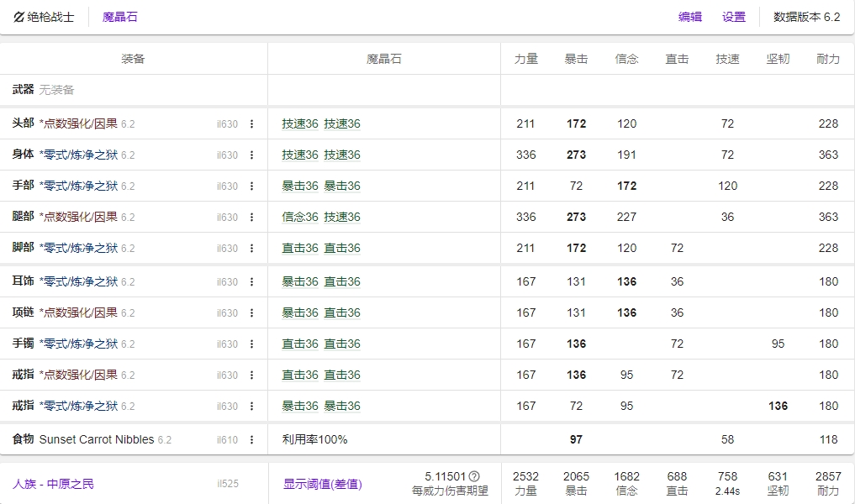
Task: Select the 直击36 materia in the 耳饰 row
Action: [342, 282]
